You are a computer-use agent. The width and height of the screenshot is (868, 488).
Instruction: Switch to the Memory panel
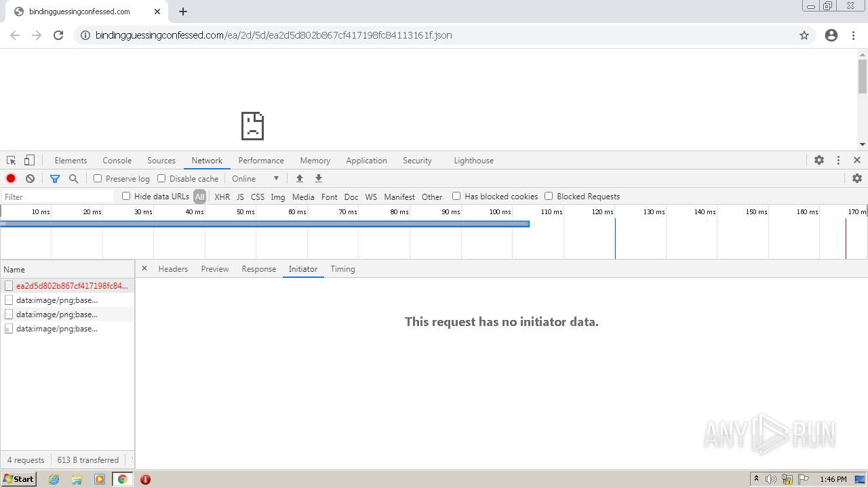pyautogui.click(x=315, y=161)
